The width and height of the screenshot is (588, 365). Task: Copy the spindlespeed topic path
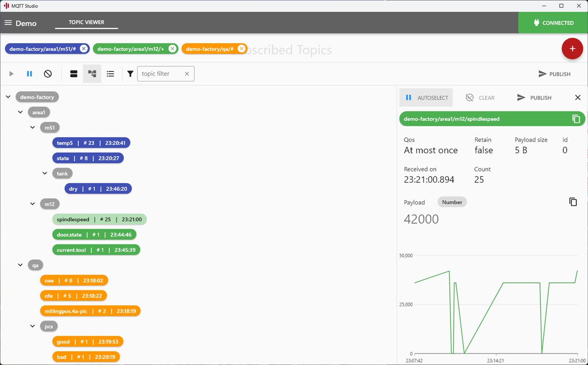pos(576,119)
